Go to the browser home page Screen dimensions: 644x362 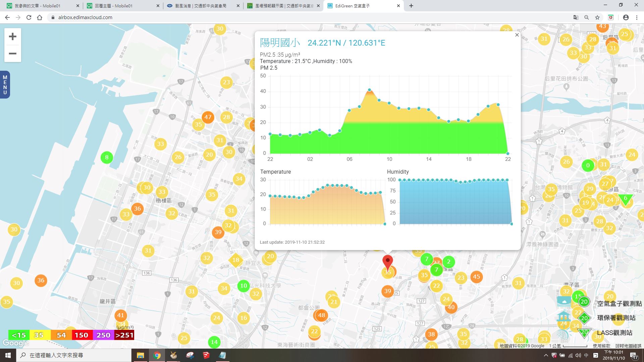pyautogui.click(x=40, y=17)
